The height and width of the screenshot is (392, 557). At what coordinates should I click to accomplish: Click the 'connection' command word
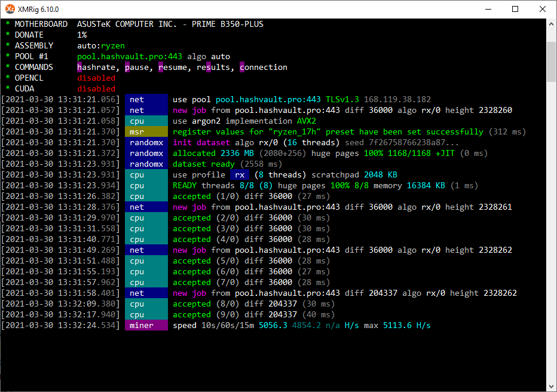pyautogui.click(x=264, y=67)
